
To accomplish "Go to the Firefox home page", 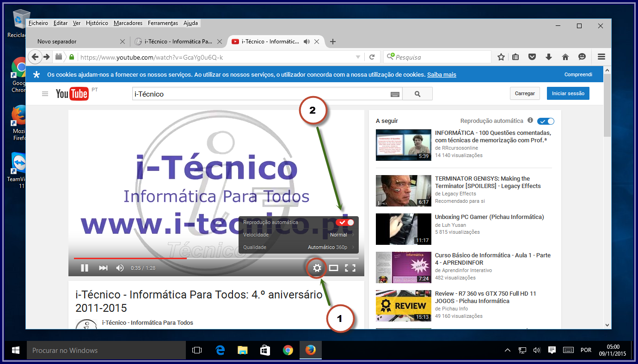I will tap(565, 57).
